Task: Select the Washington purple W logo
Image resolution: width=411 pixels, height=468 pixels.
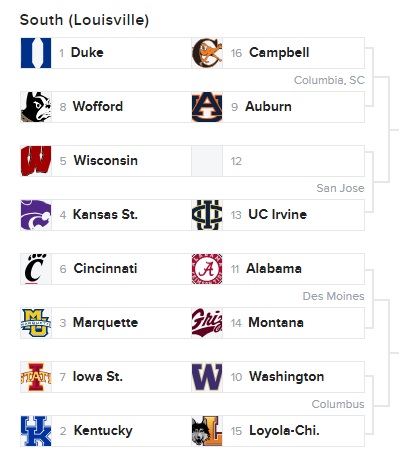Action: point(207,377)
